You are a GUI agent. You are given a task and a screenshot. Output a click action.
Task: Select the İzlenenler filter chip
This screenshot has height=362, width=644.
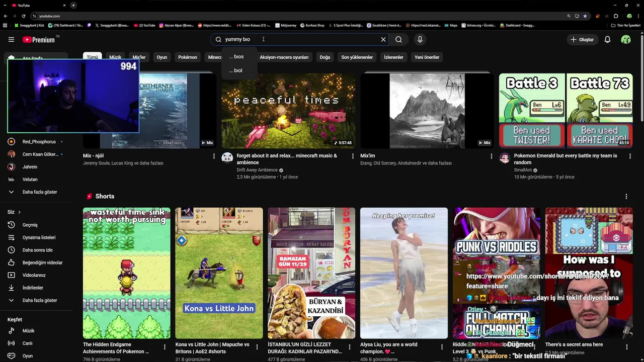[x=393, y=57]
